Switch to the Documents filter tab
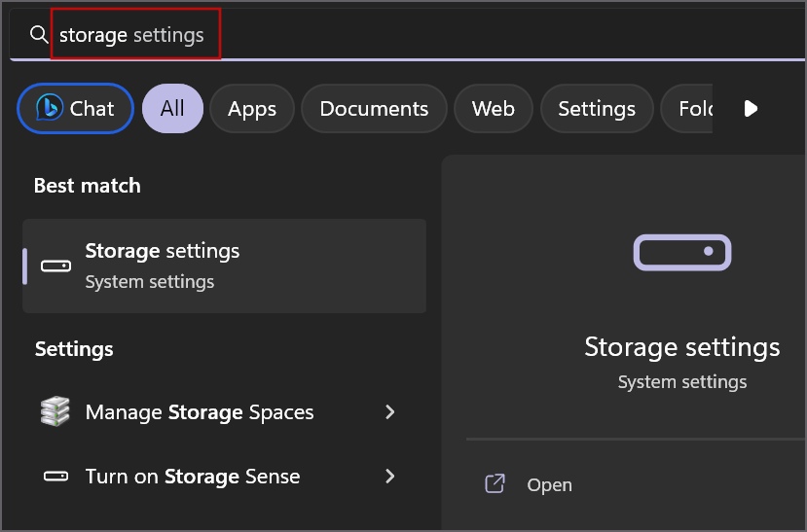This screenshot has width=807, height=532. coord(374,108)
